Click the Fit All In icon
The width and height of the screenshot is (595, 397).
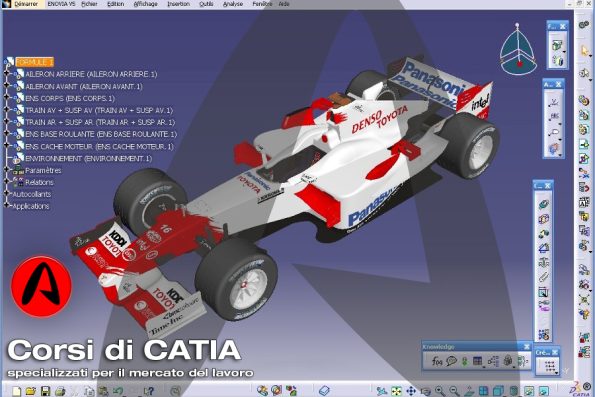click(x=396, y=391)
